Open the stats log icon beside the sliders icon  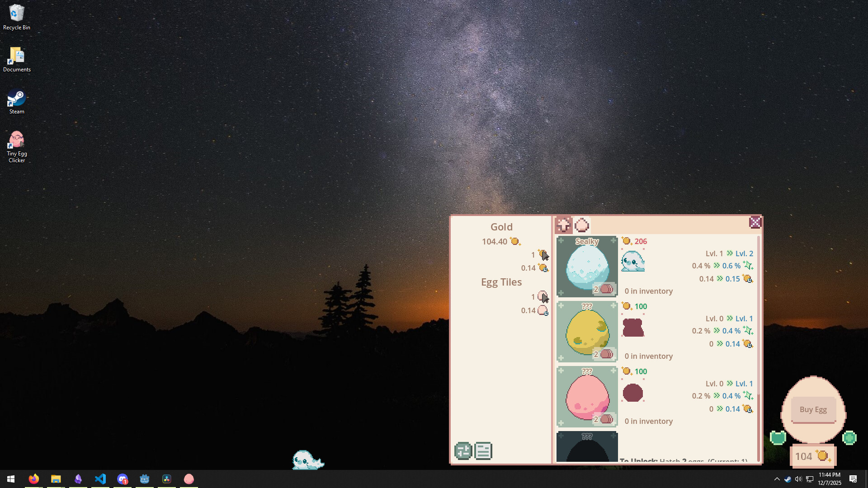(483, 450)
